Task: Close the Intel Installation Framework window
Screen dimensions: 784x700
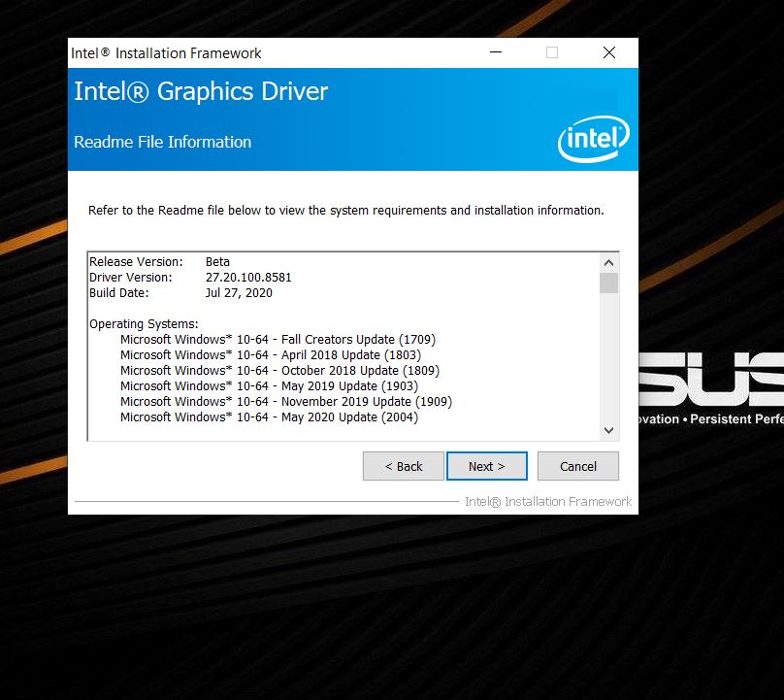Action: pos(609,52)
